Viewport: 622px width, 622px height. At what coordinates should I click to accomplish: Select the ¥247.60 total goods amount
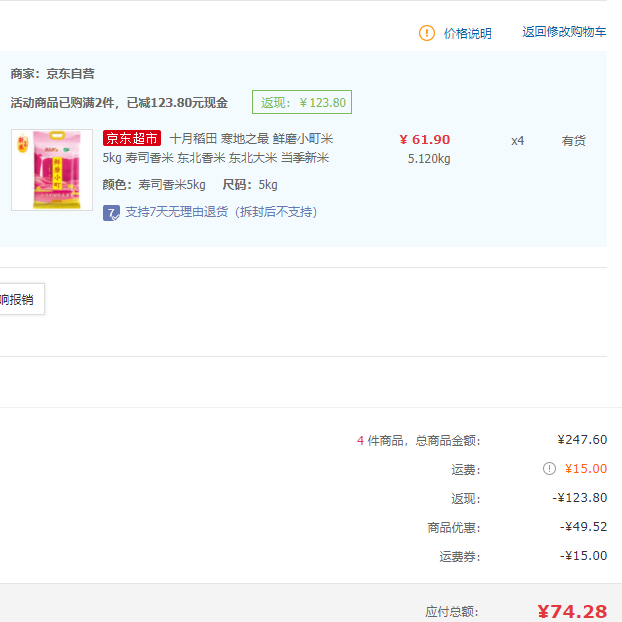pyautogui.click(x=582, y=440)
